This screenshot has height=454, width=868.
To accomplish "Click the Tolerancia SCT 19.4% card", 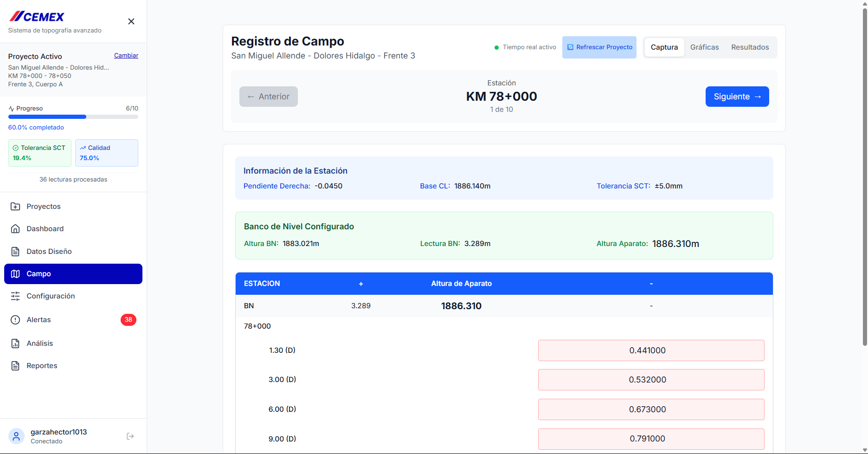I will click(40, 153).
